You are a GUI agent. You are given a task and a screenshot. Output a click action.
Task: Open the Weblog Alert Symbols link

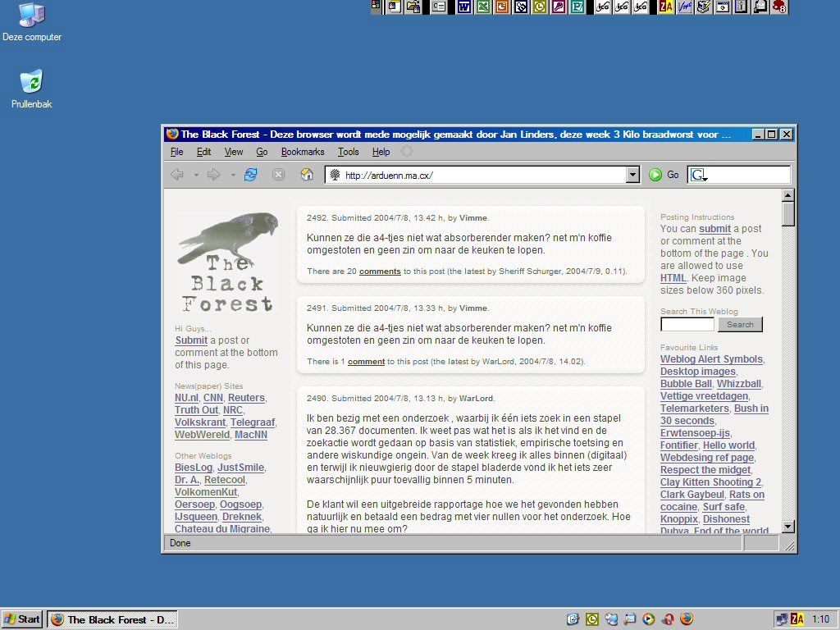pos(711,359)
